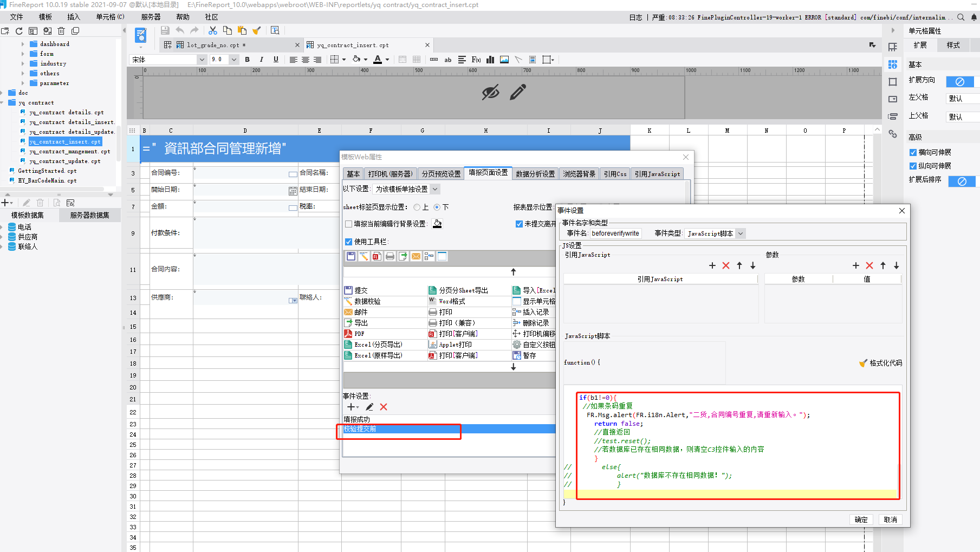980x552 pixels.
Task: Uncheck 横向可伸展 in the cell properties panel
Action: (x=913, y=153)
